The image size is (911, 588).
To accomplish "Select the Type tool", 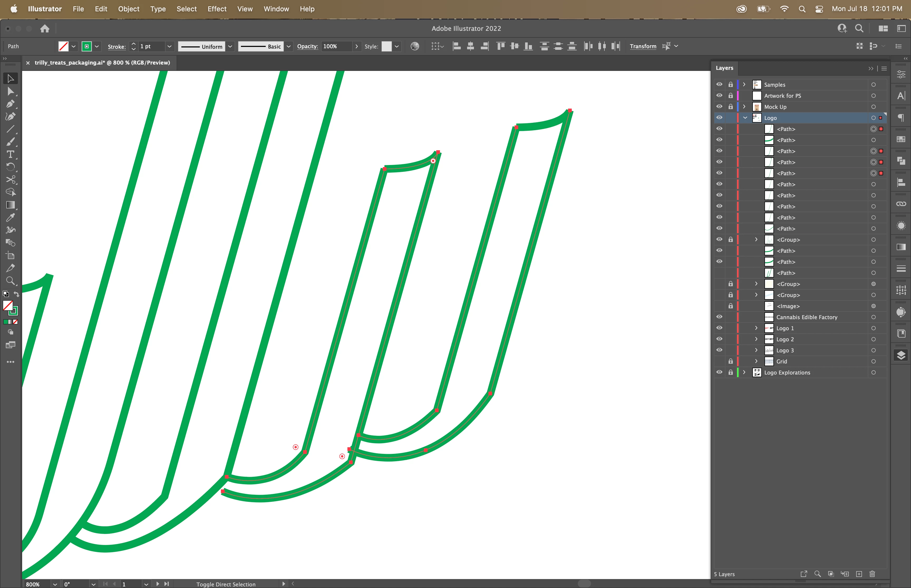I will (x=10, y=154).
